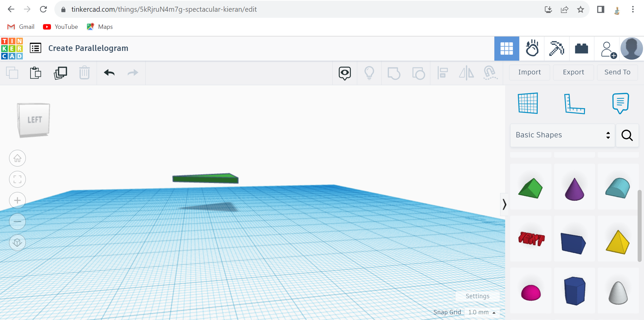Click the shapes panel scrollbar
This screenshot has width=644, height=320.
coord(640,226)
